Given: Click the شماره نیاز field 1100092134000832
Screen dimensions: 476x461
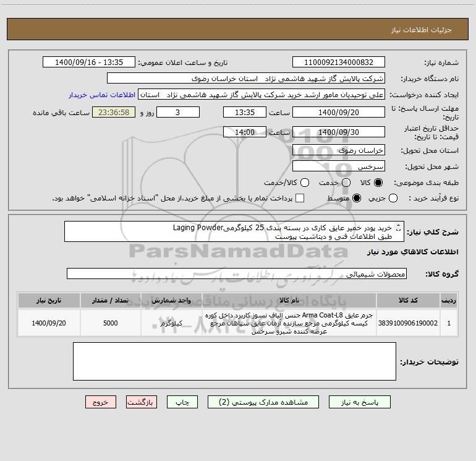Looking at the screenshot, I should point(339,62).
